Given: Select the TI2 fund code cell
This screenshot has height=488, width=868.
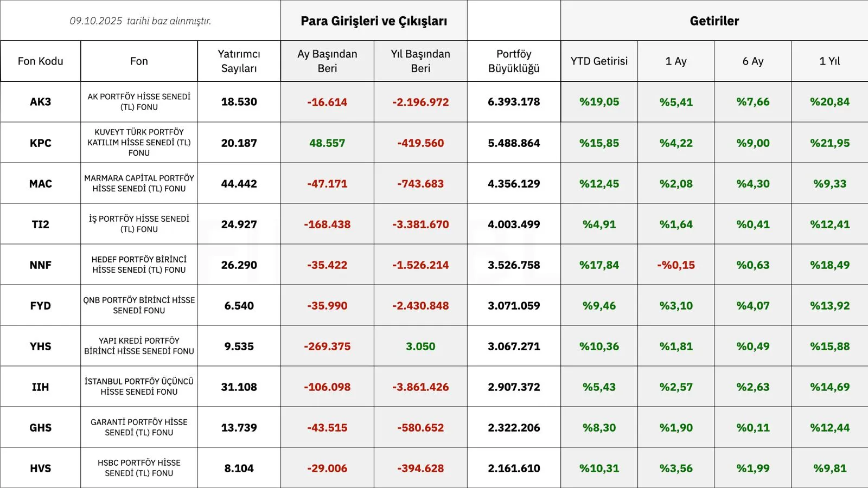Looking at the screenshot, I should [x=41, y=224].
